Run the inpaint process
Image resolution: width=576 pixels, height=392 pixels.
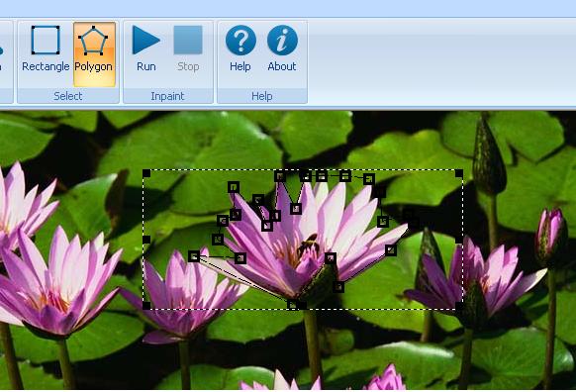(146, 49)
